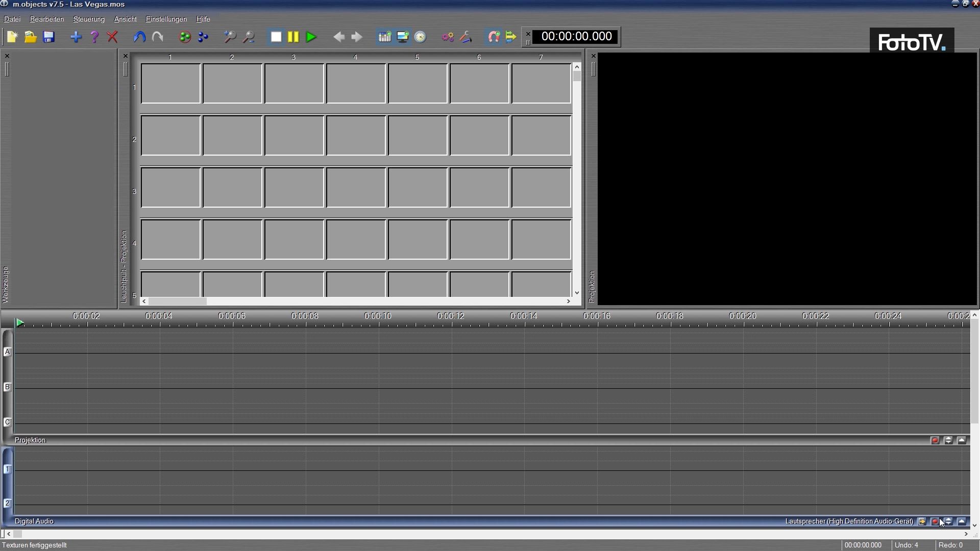Open the Datei menu
Image resolution: width=980 pixels, height=551 pixels.
coord(12,19)
